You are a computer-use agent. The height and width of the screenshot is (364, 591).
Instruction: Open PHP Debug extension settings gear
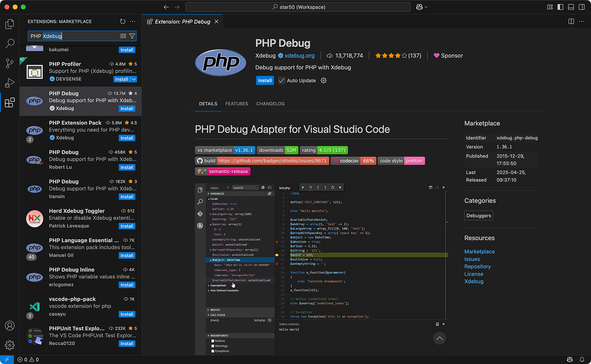(324, 81)
